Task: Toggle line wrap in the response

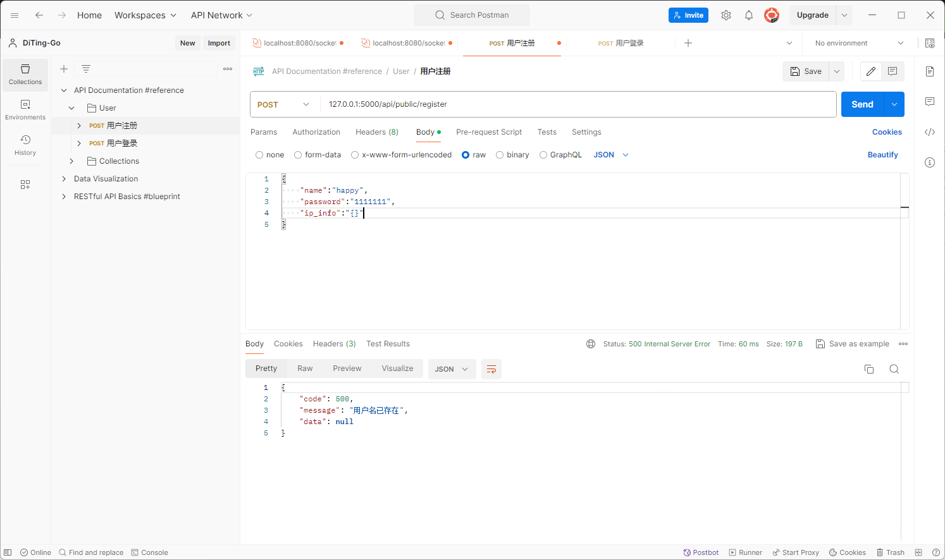Action: (491, 369)
